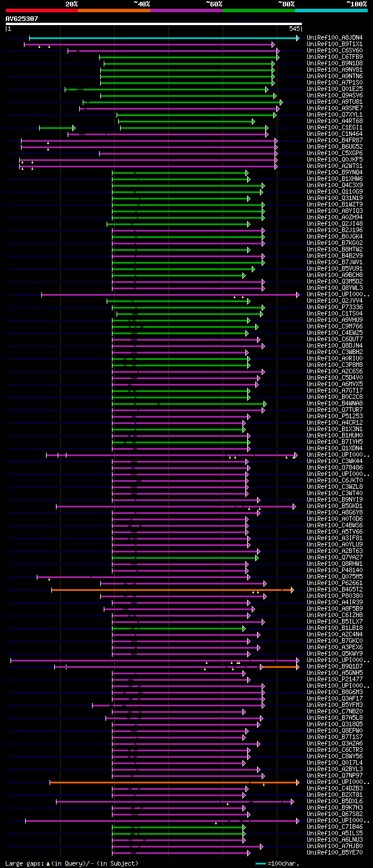The image size is (373, 868).
Task: Click the cyan ~100% identity legend segment
Action: click(331, 10)
